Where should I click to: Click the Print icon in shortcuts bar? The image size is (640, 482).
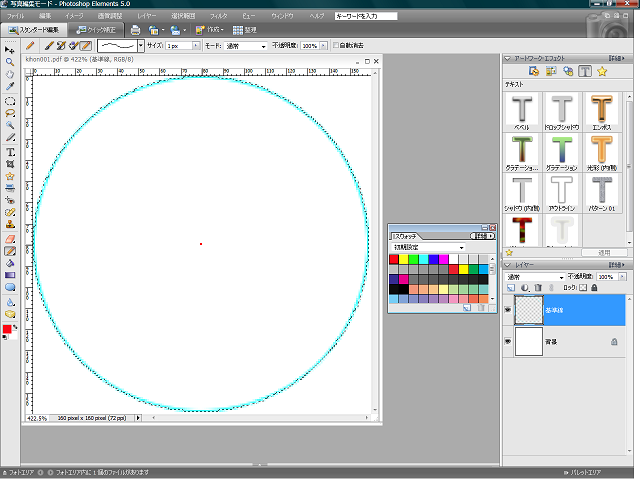(x=136, y=30)
